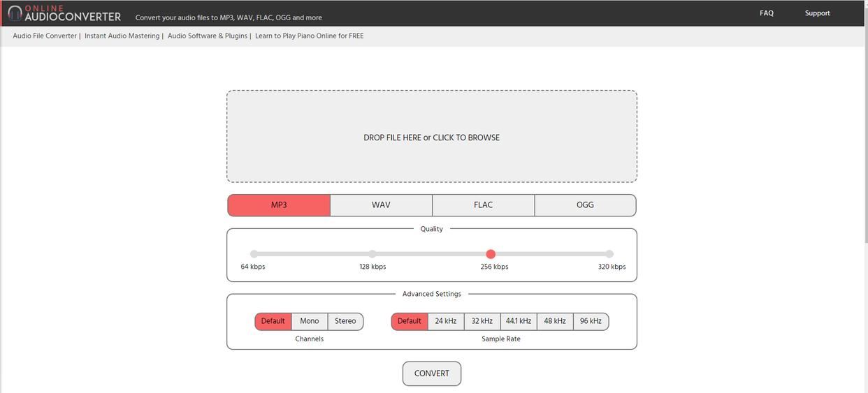Set sample rate to 48 kHz
The height and width of the screenshot is (393, 868).
pos(555,321)
